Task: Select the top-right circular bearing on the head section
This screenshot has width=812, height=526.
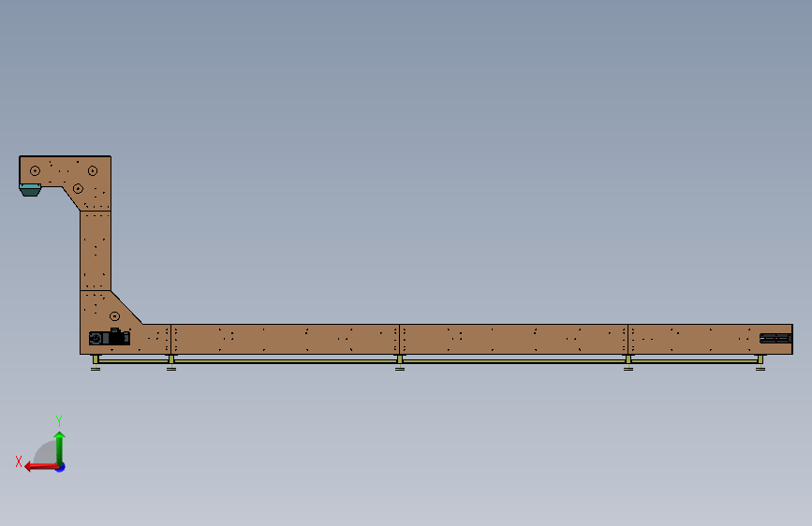Action: point(93,170)
